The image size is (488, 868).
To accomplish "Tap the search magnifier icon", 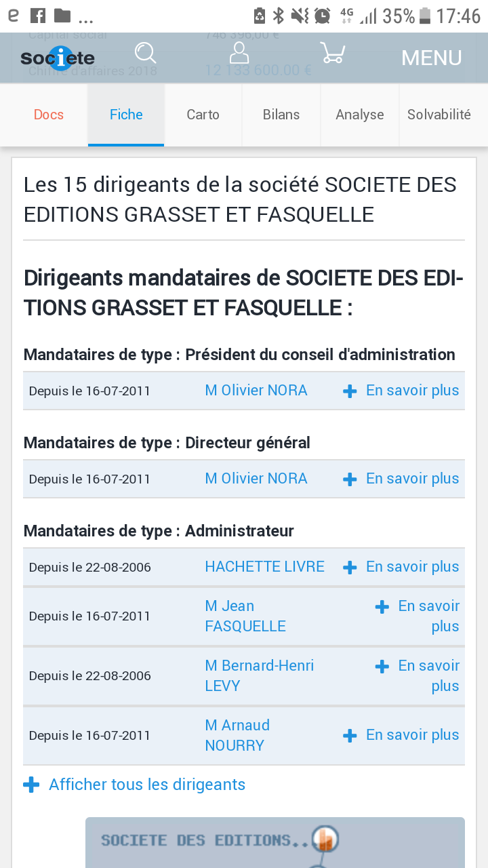I will 146,54.
